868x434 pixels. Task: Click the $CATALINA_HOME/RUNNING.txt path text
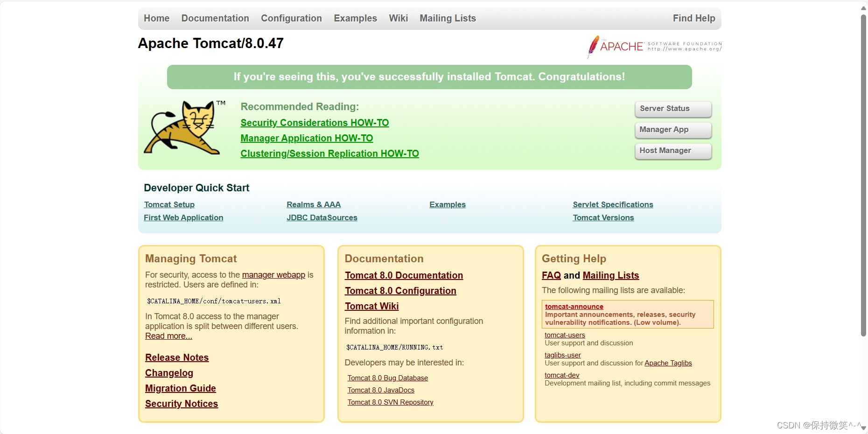point(394,347)
